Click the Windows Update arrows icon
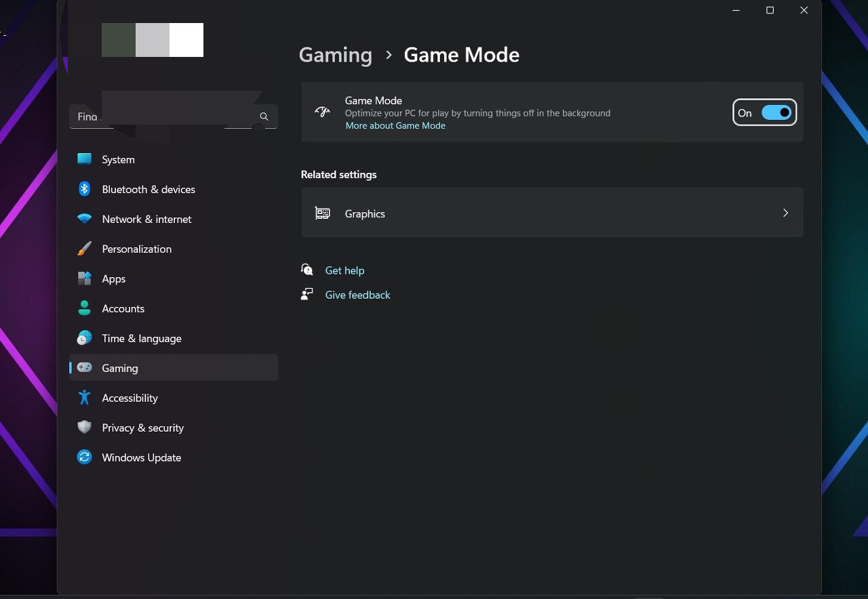 [84, 457]
